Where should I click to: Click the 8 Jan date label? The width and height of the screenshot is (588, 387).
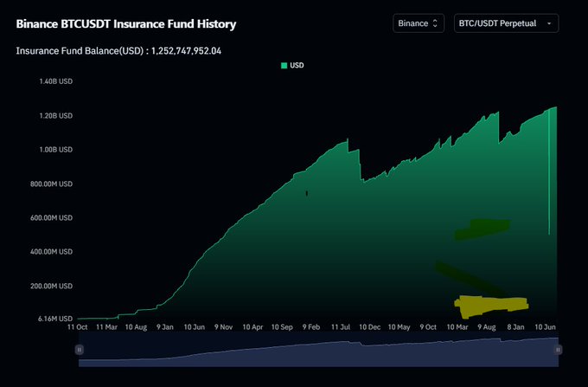coord(515,327)
